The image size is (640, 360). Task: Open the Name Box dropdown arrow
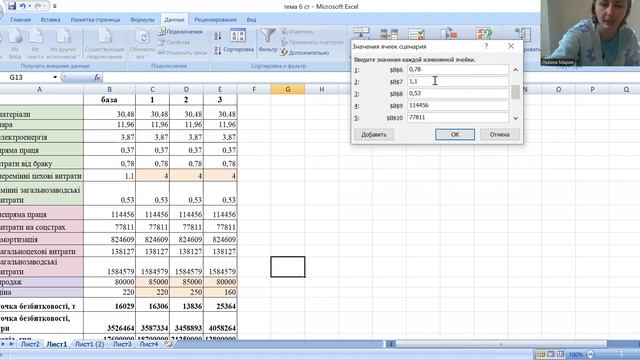[55, 77]
